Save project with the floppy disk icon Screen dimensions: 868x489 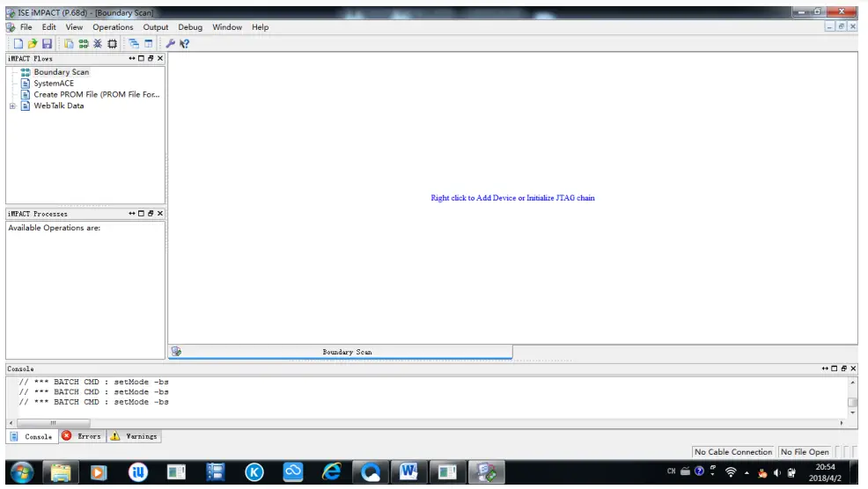tap(47, 44)
